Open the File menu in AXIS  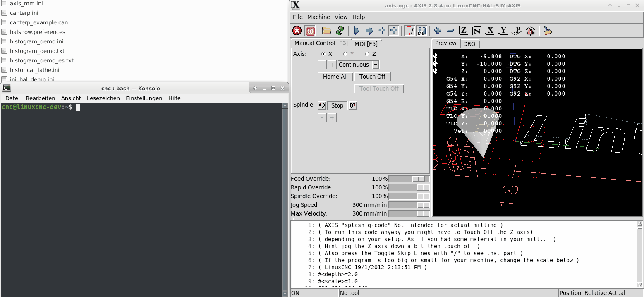click(298, 17)
